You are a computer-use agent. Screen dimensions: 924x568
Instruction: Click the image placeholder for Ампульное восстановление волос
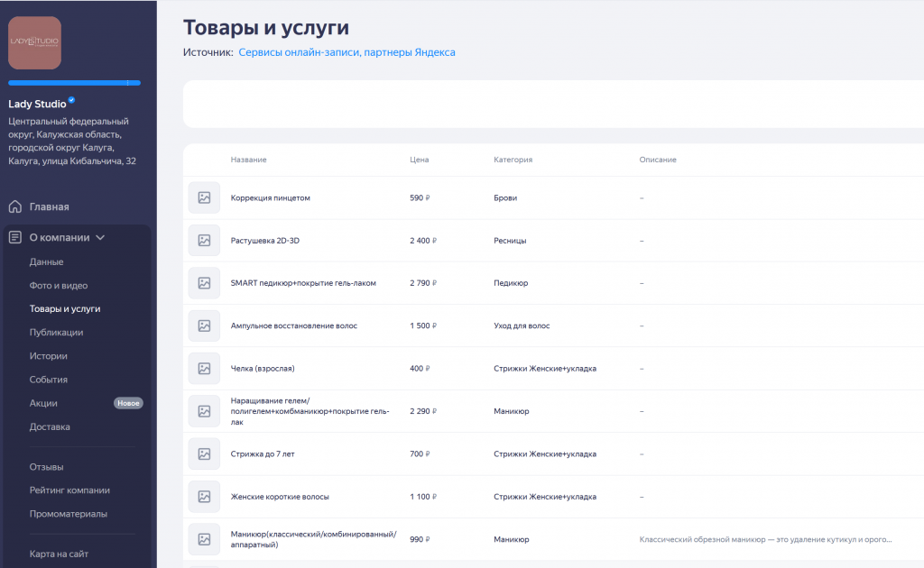204,325
